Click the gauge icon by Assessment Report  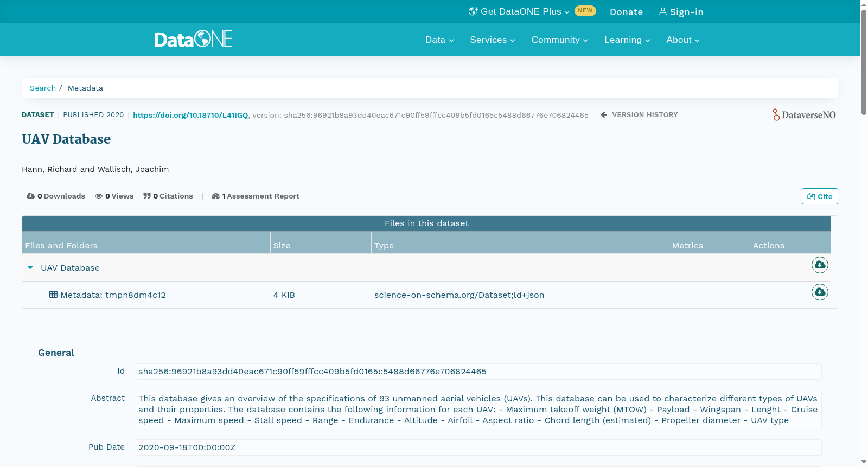(x=216, y=196)
